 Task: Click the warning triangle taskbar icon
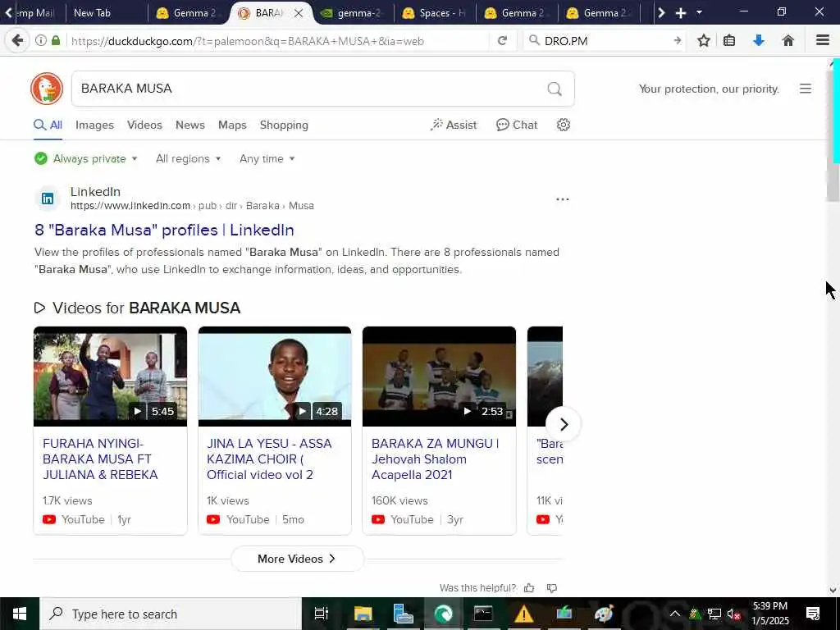pos(523,614)
